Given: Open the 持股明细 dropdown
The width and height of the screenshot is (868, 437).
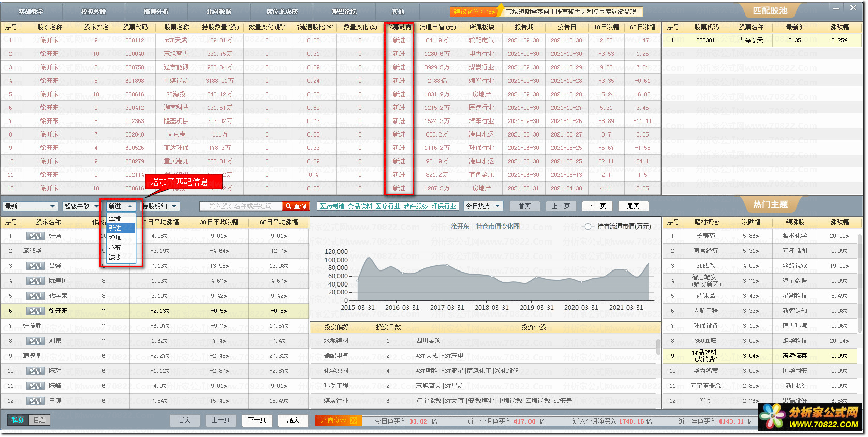Looking at the screenshot, I should [x=160, y=206].
